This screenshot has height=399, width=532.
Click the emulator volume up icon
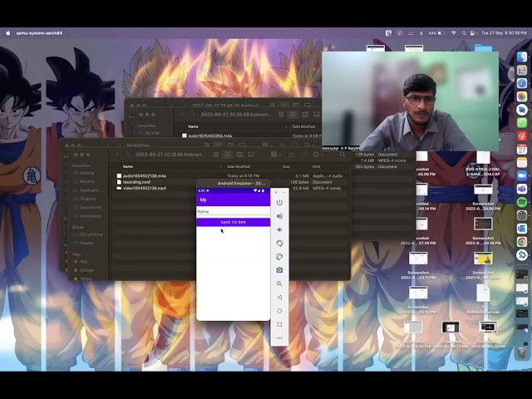[279, 216]
